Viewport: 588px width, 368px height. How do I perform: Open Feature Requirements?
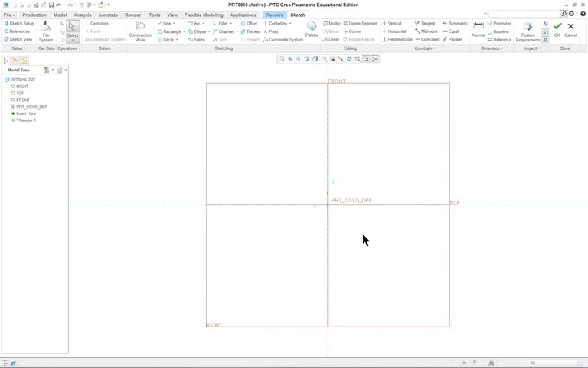(528, 31)
